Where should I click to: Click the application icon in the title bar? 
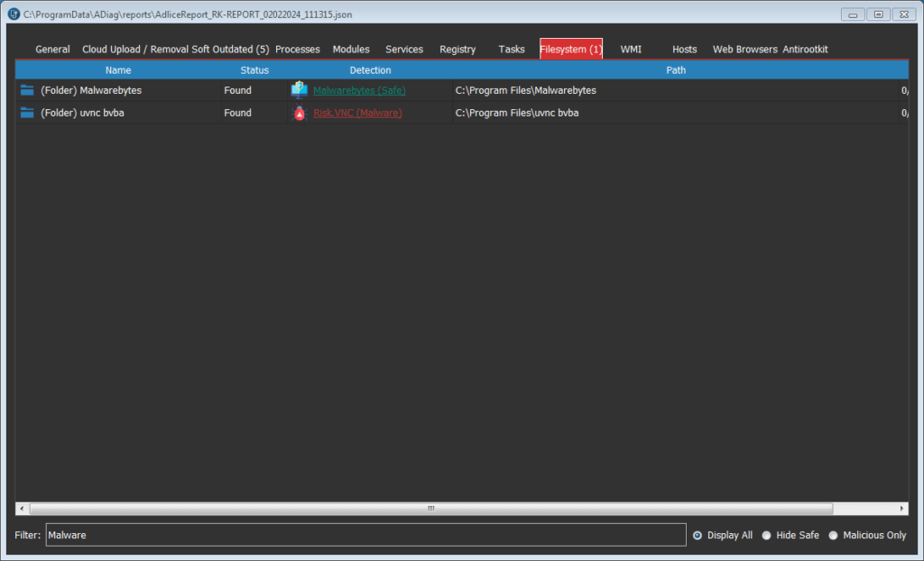[14, 14]
